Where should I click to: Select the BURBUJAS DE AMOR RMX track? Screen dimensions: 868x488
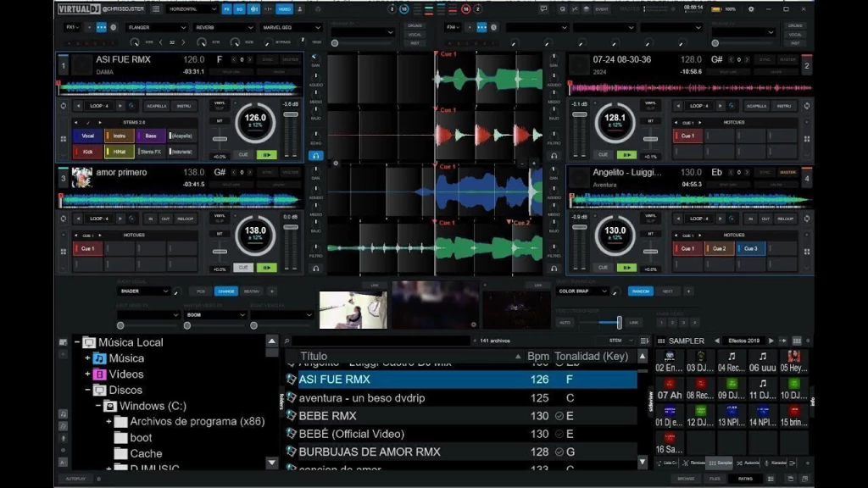click(369, 452)
